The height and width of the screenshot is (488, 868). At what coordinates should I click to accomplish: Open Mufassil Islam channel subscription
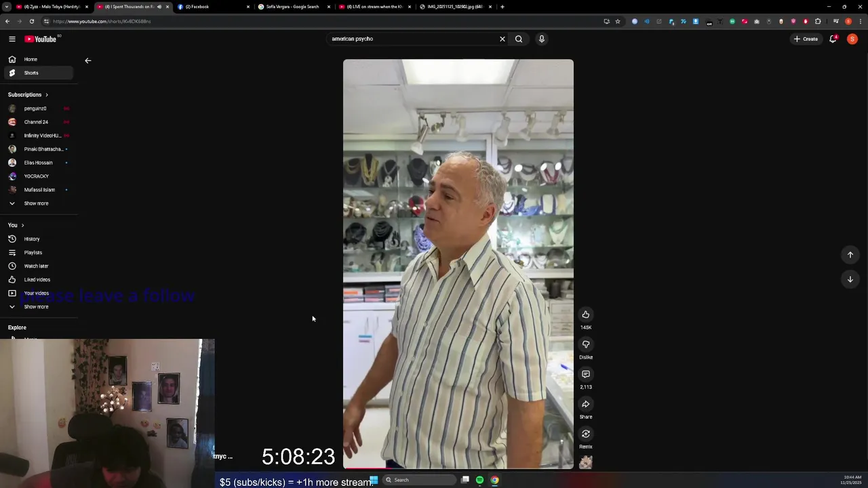click(x=39, y=190)
